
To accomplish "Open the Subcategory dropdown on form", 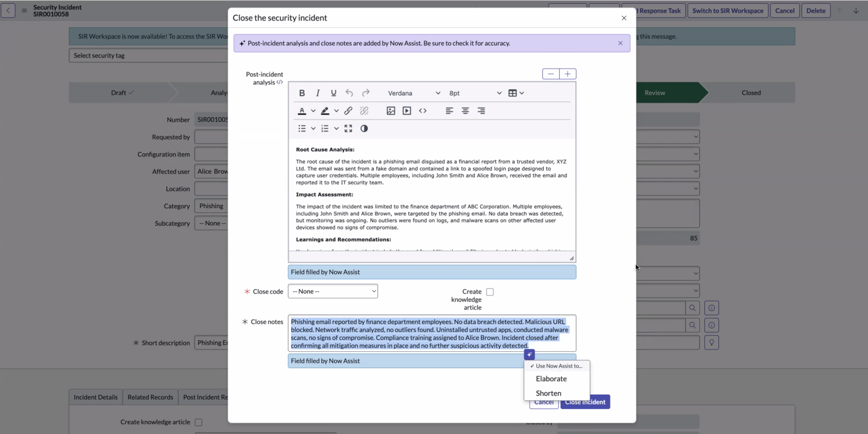I will tap(212, 223).
